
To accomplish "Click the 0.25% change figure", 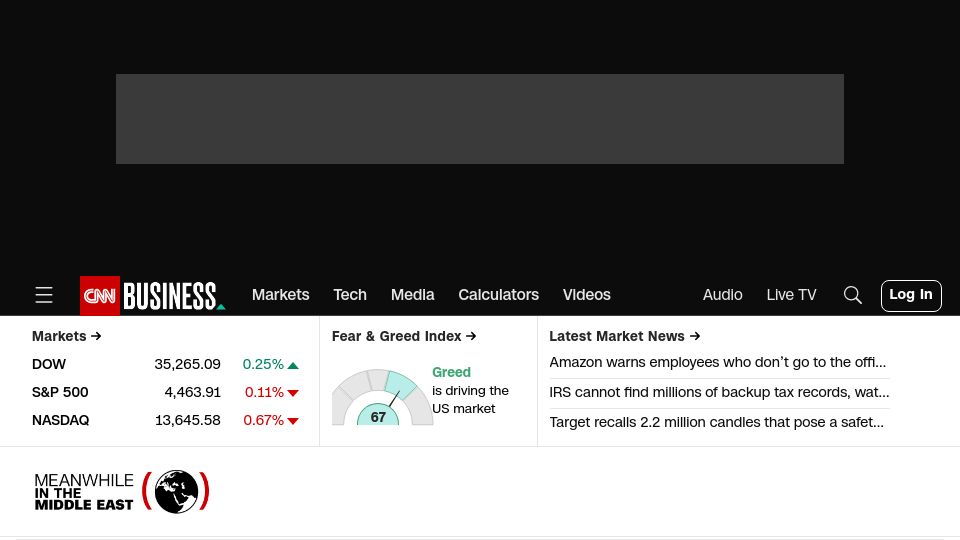I will 263,364.
